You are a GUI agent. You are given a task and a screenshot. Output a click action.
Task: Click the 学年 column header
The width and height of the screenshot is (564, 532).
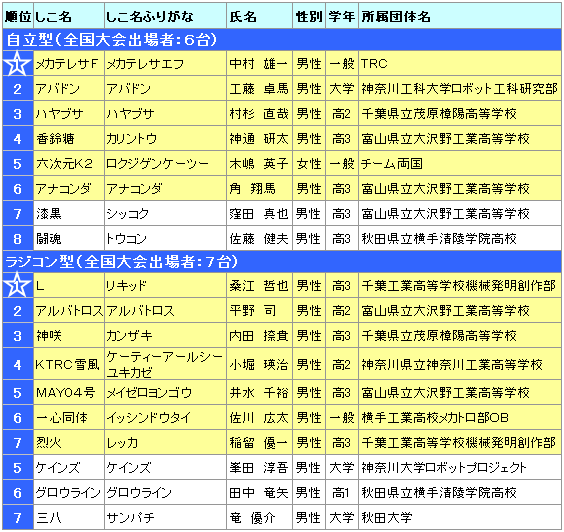point(342,16)
